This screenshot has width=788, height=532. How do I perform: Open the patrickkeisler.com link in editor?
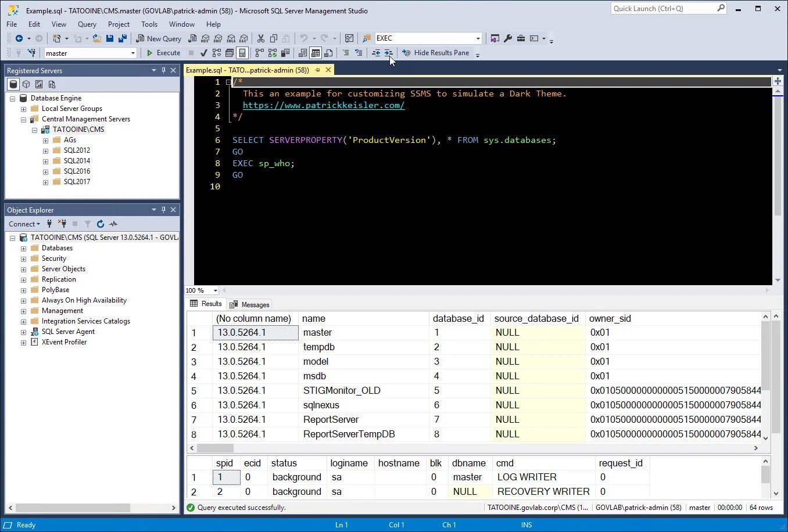pos(324,105)
